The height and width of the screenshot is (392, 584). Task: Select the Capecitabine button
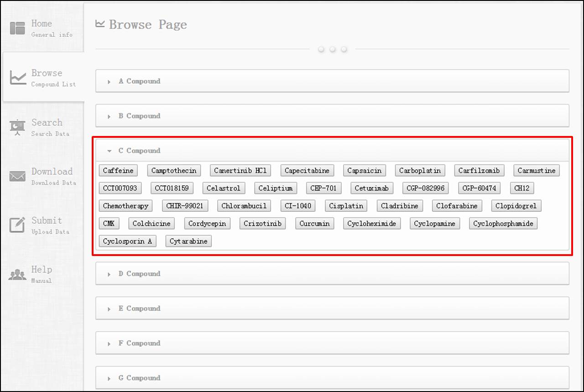(x=307, y=171)
